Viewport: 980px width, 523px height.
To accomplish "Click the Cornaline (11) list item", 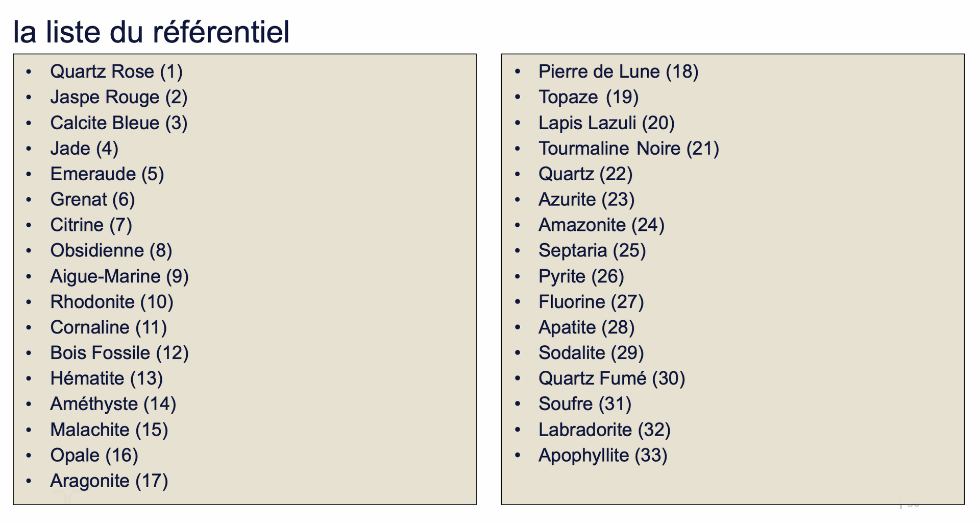I will click(108, 327).
